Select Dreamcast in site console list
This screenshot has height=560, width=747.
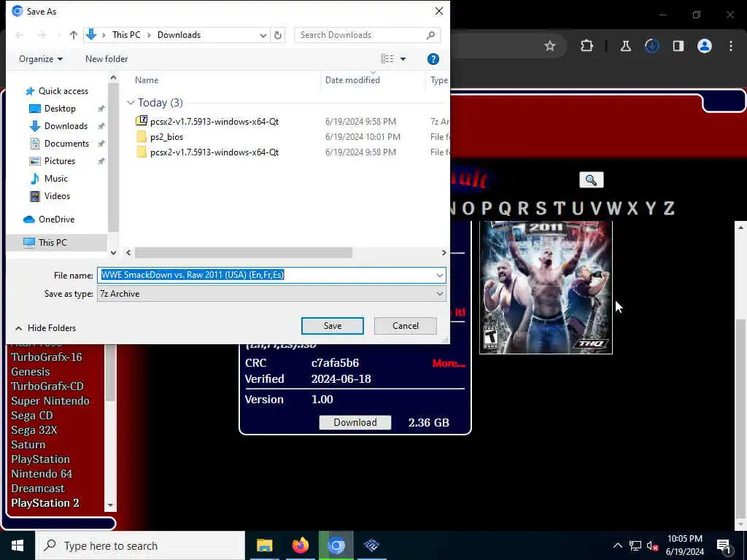coord(38,488)
